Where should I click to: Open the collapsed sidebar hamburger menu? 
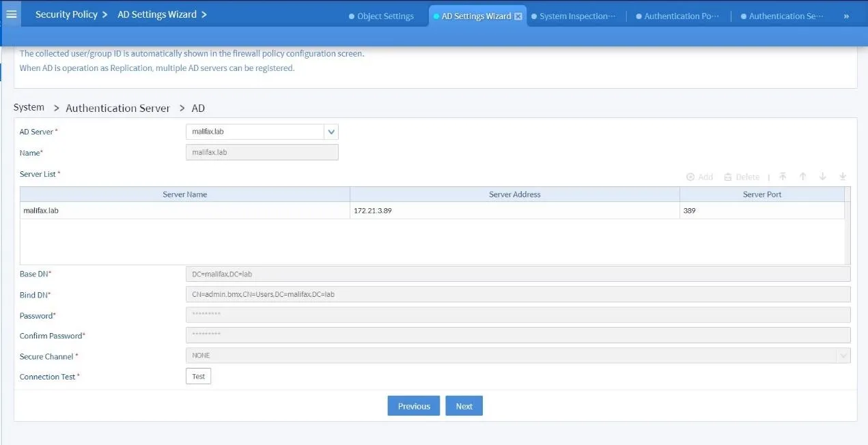pyautogui.click(x=11, y=14)
